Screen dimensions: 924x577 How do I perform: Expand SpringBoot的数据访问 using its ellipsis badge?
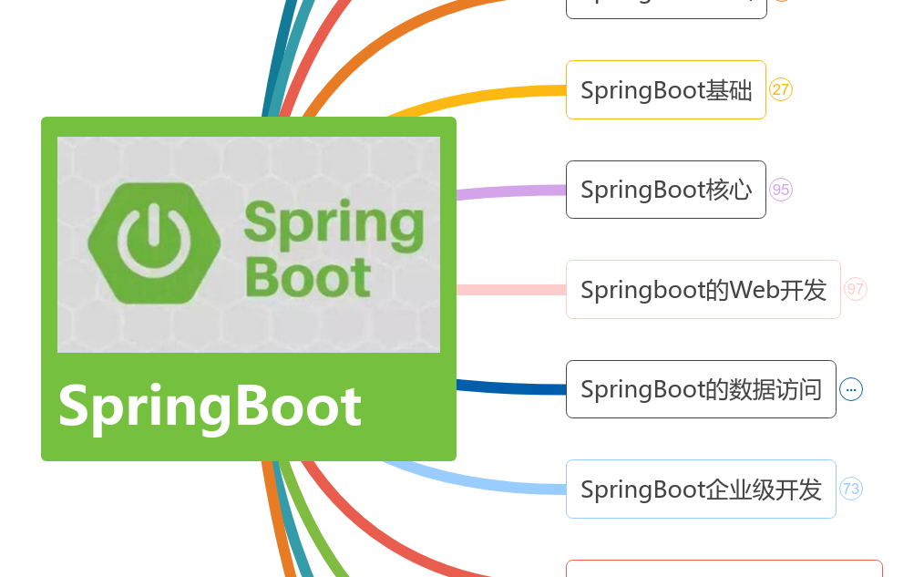tap(851, 389)
